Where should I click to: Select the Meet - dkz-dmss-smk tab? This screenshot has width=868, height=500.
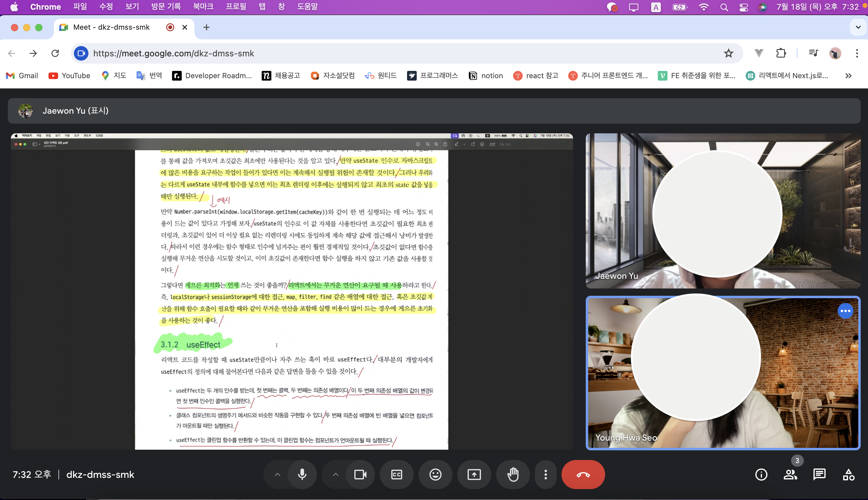[111, 27]
